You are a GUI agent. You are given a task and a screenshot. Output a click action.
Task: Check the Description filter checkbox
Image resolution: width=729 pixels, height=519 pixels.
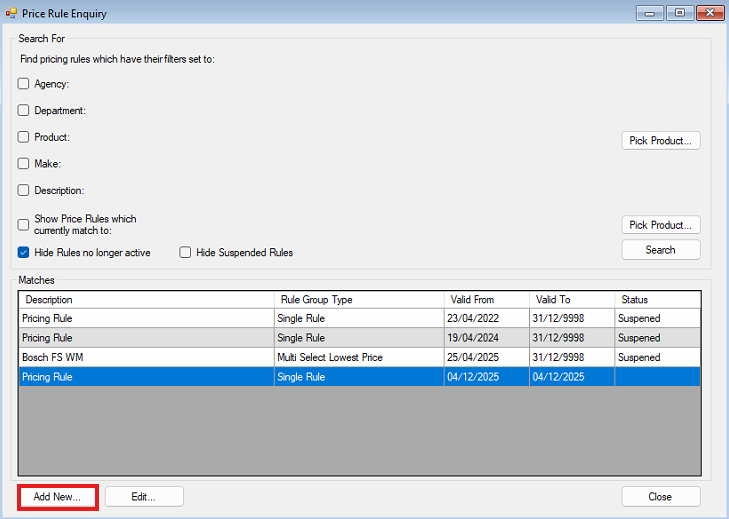click(23, 190)
